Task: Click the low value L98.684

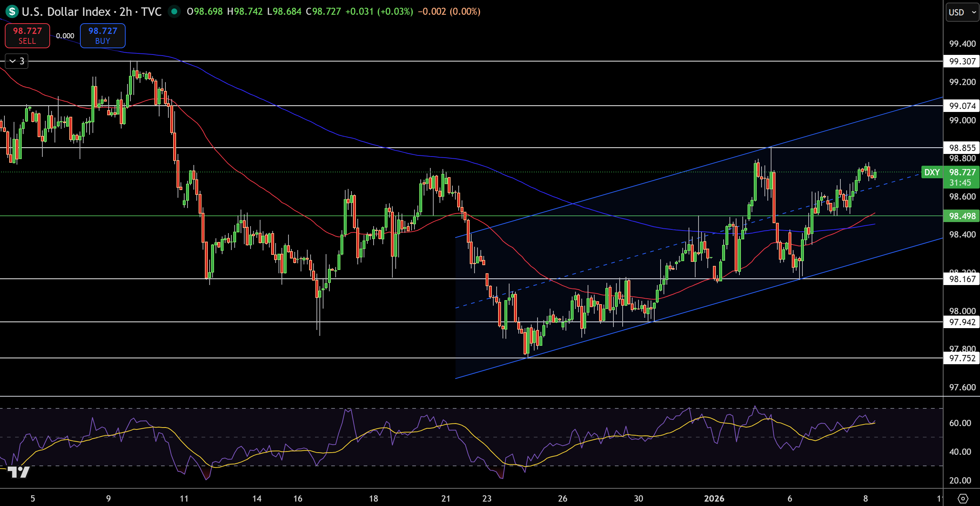Action: pyautogui.click(x=284, y=11)
